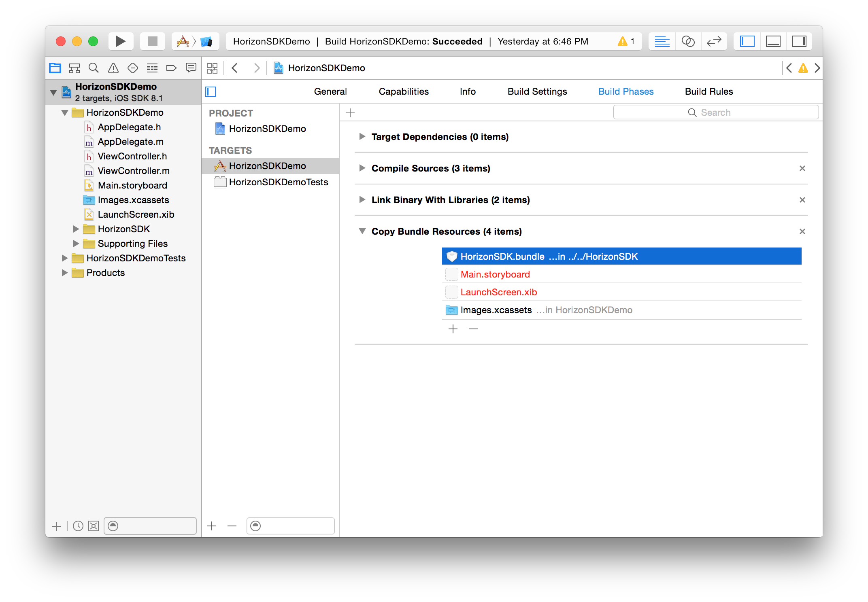Select the HorizonSDKDemoTests target
This screenshot has width=868, height=602.
(270, 182)
